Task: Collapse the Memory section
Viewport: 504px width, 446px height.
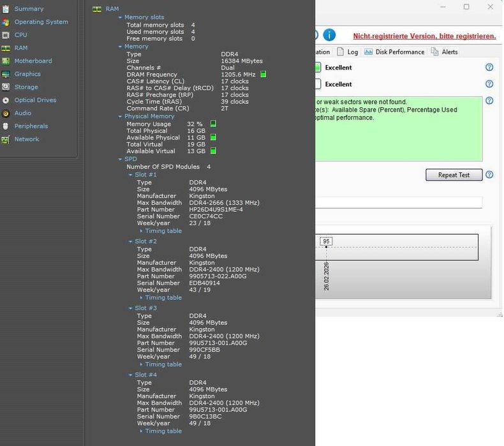Action: 120,47
